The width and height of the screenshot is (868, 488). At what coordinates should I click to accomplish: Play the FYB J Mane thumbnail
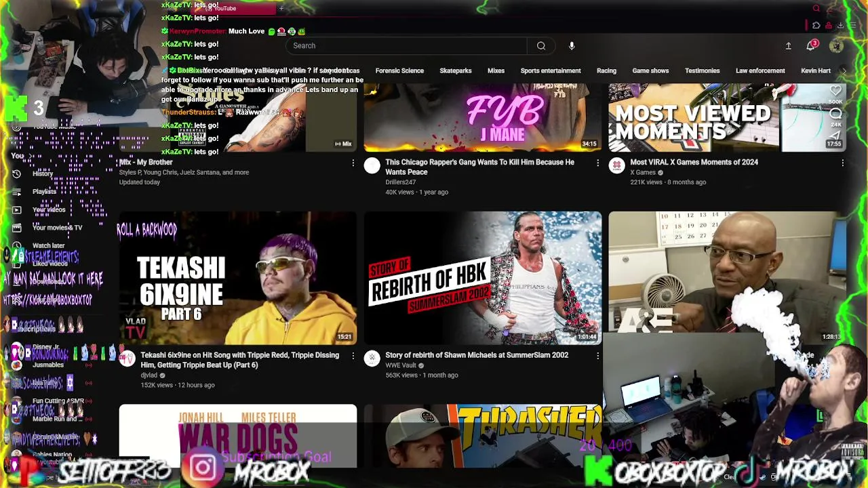coord(482,117)
